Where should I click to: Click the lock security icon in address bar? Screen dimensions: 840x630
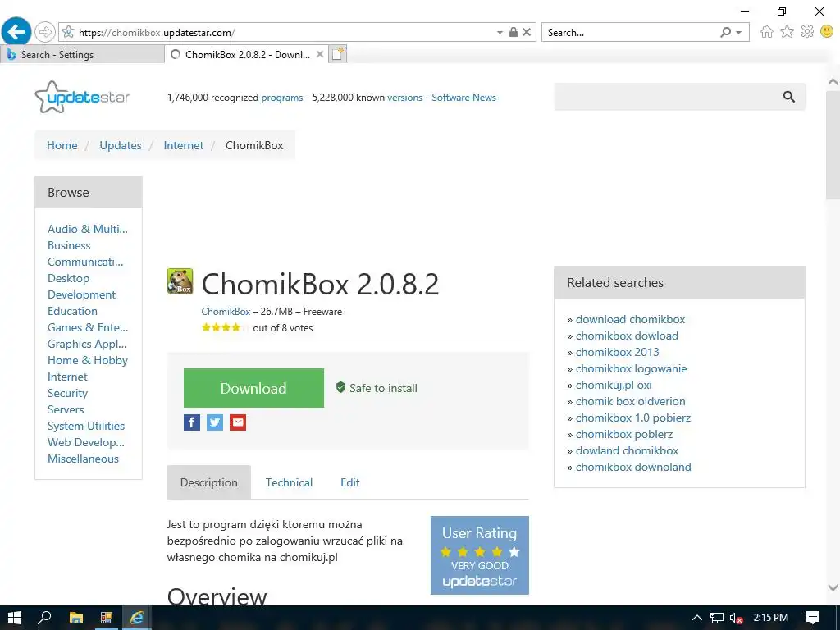[x=514, y=32]
